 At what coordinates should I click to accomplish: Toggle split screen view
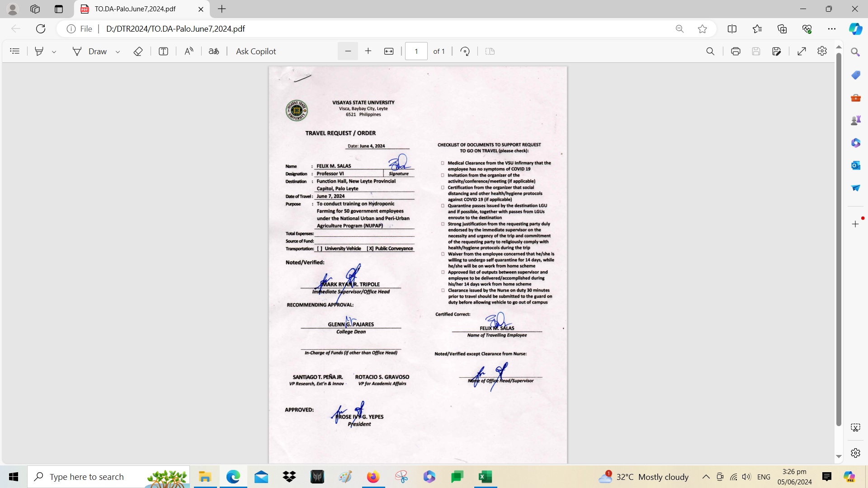(732, 29)
